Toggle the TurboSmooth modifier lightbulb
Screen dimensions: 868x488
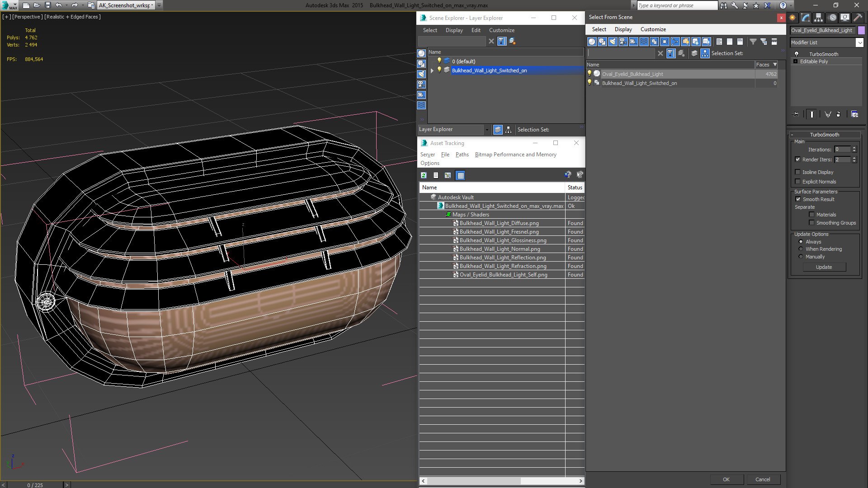tap(797, 54)
